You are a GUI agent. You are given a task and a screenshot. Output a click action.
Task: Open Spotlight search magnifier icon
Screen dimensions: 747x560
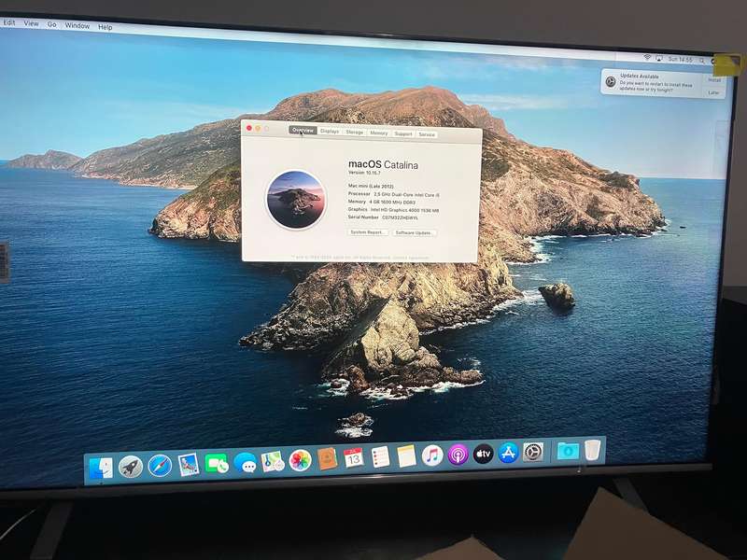(x=702, y=61)
